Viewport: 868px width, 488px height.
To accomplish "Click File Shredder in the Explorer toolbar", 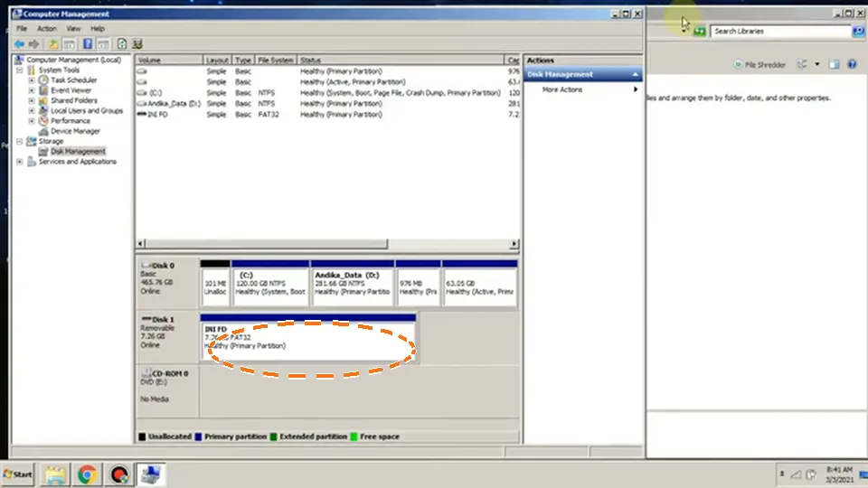I will 760,65.
